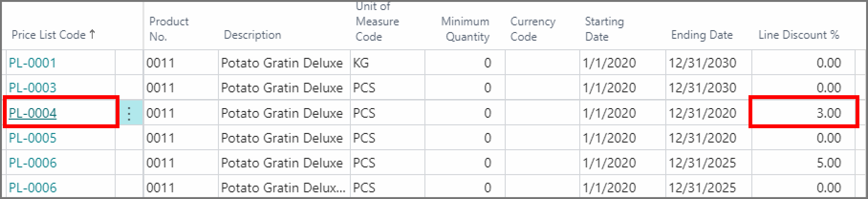Click the Line Discount % column header
The image size is (868, 199).
798,35
